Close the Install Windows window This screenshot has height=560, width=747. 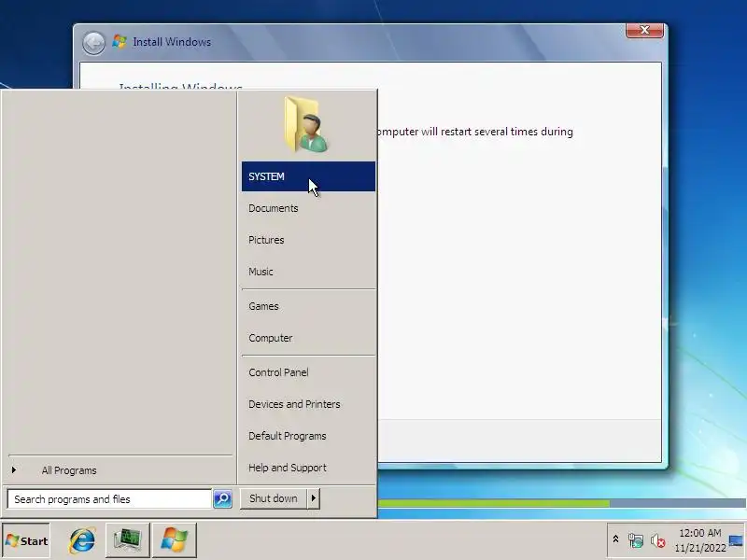coord(644,30)
